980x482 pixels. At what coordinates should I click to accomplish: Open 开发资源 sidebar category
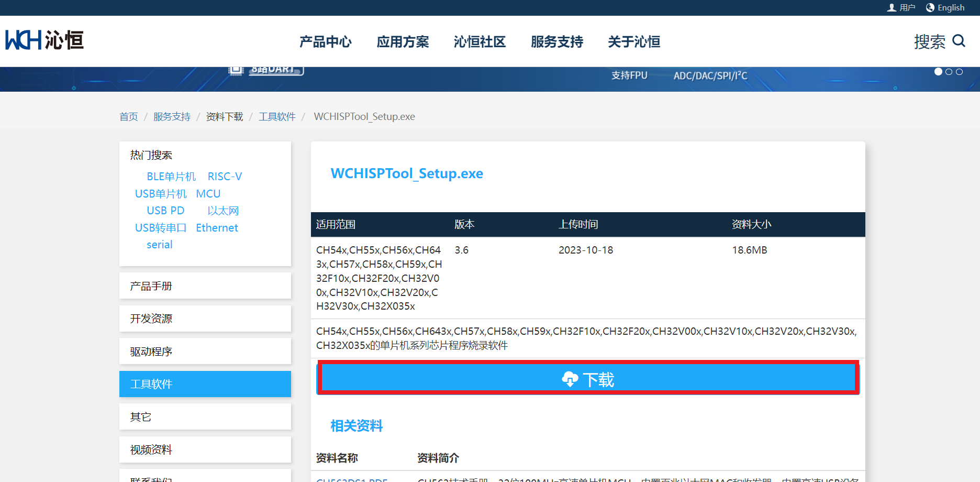205,319
